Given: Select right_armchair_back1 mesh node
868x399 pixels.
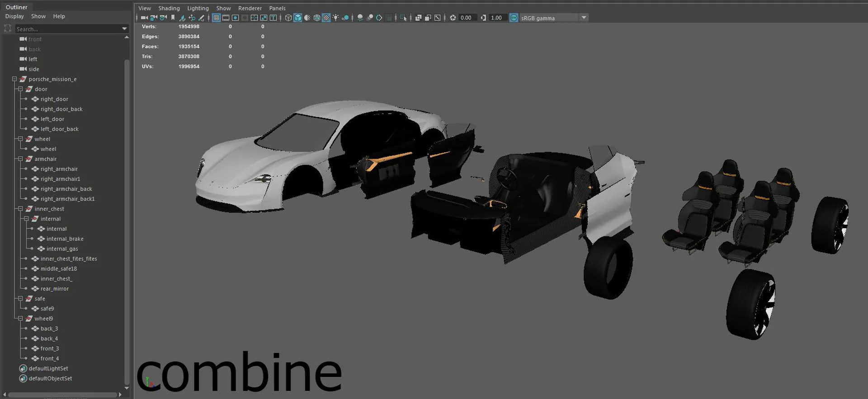Looking at the screenshot, I should click(67, 199).
